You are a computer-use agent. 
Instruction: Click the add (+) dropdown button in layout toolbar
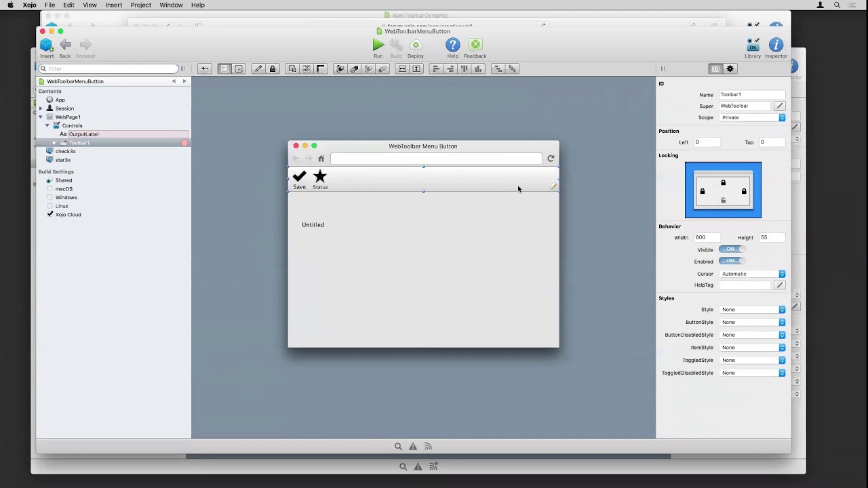click(x=204, y=68)
